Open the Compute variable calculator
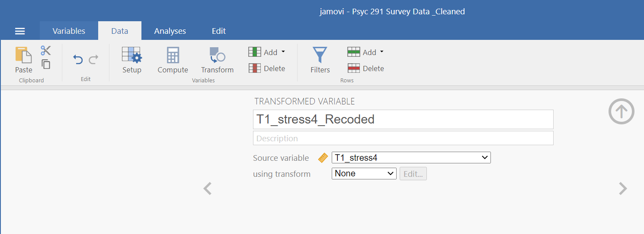The height and width of the screenshot is (234, 644). click(173, 60)
